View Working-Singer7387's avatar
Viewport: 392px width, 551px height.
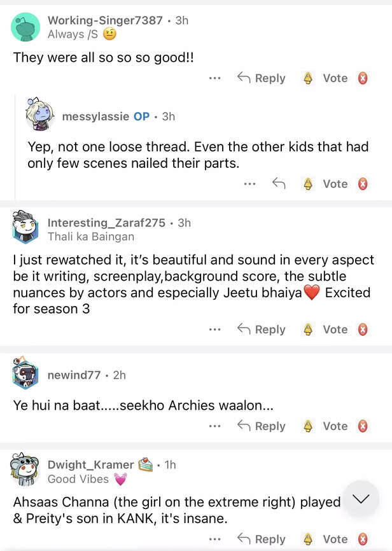pos(26,27)
